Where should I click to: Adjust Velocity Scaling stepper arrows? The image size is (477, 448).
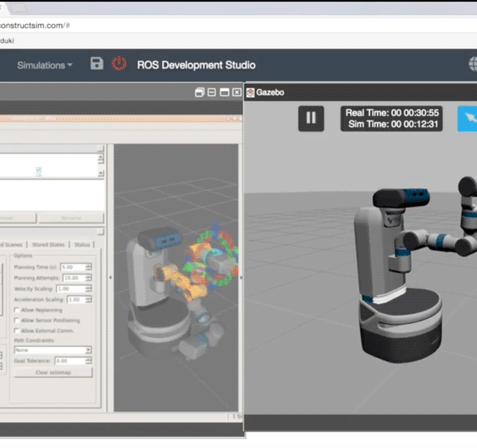(x=88, y=289)
